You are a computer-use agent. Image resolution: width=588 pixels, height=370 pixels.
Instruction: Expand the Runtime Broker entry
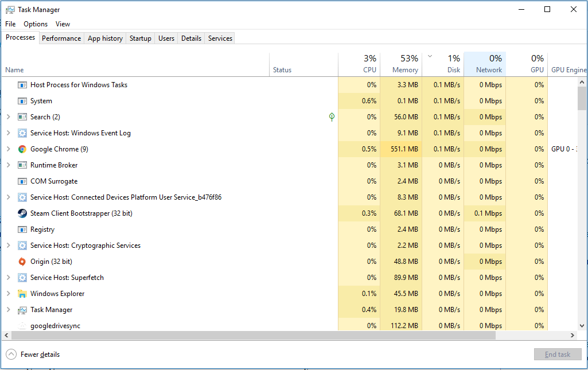[x=8, y=165]
